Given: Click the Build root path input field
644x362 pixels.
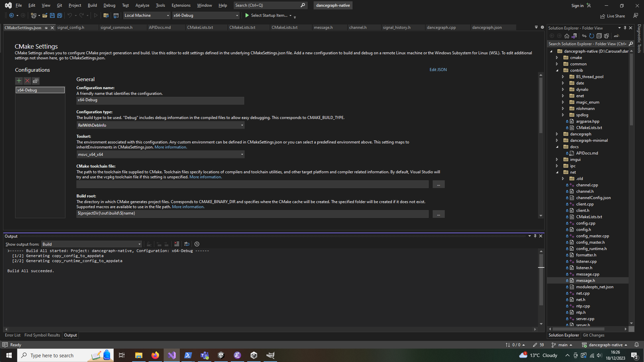Looking at the screenshot, I should pyautogui.click(x=252, y=214).
